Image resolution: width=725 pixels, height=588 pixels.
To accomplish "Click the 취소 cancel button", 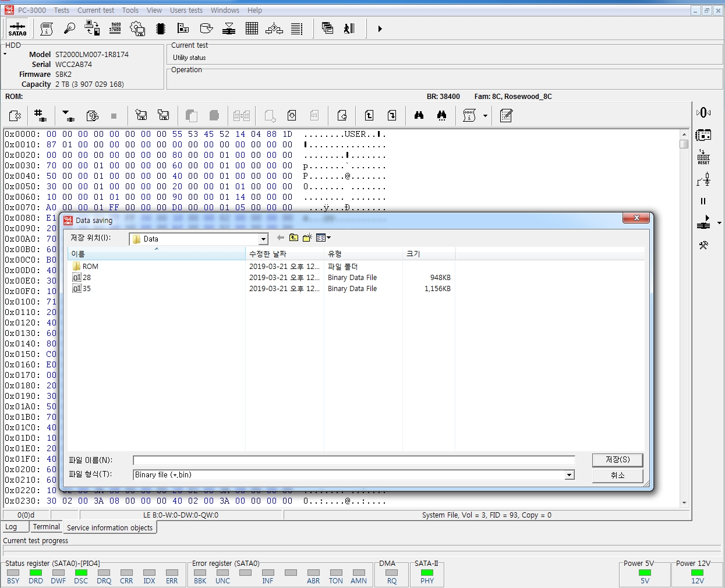I will tap(617, 476).
